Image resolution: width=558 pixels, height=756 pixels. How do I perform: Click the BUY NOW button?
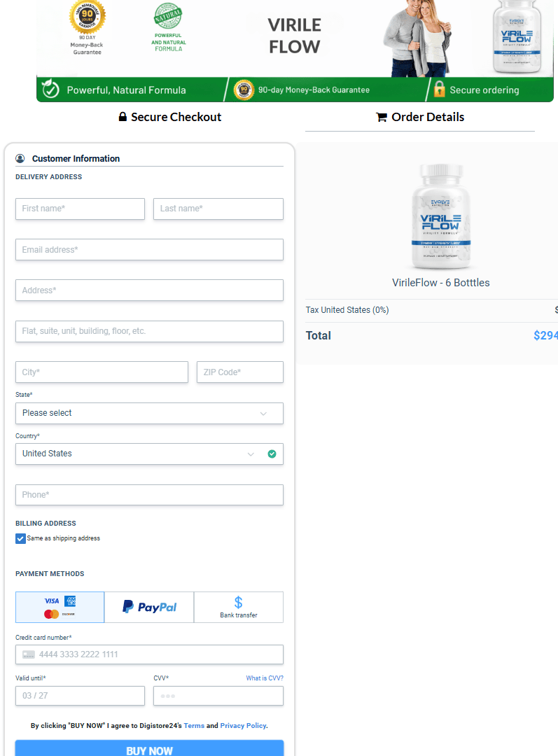[x=150, y=748]
